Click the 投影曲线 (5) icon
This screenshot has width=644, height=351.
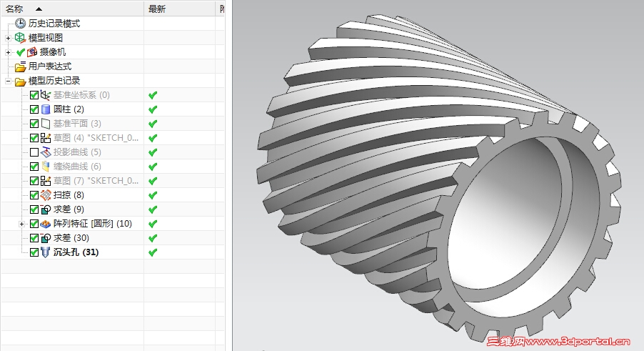46,152
